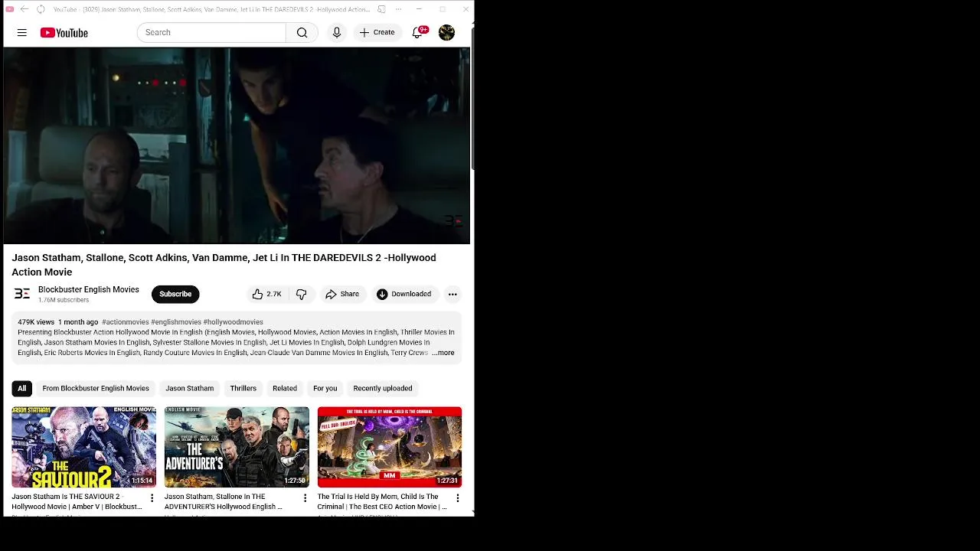The width and height of the screenshot is (980, 551).
Task: Open options menu for THE SAVIOUR 2
Action: tap(152, 498)
